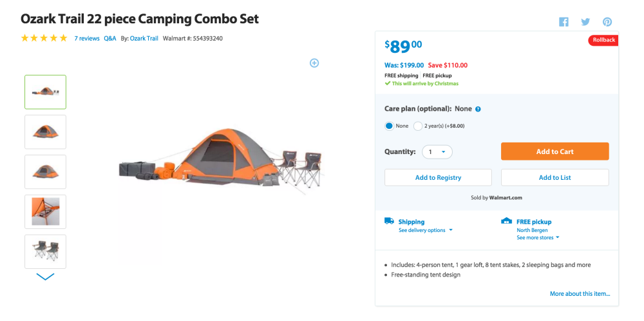Open the Quantity dropdown
Viewport: 644px width, 321px height.
pos(437,152)
